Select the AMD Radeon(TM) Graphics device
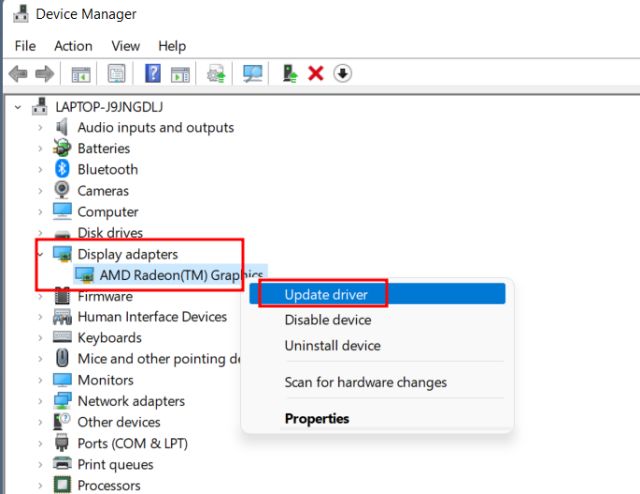Image resolution: width=640 pixels, height=494 pixels. point(180,275)
